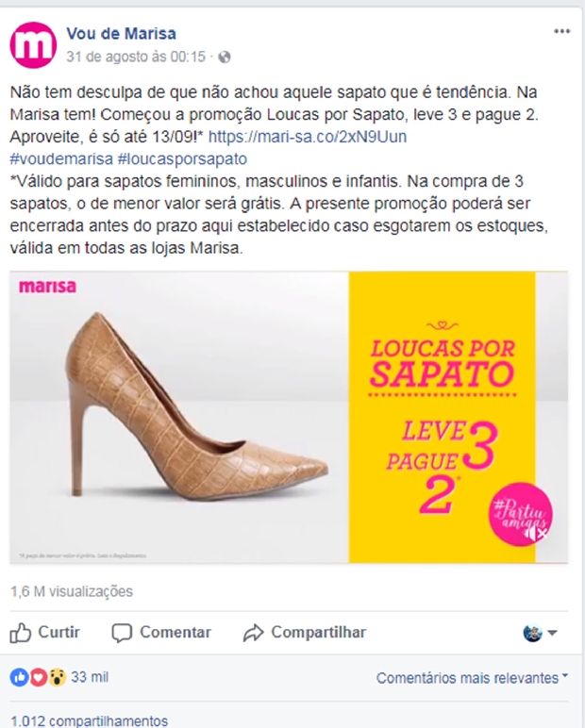Open the post options three-dot menu
This screenshot has height=728, width=585.
coord(561,31)
